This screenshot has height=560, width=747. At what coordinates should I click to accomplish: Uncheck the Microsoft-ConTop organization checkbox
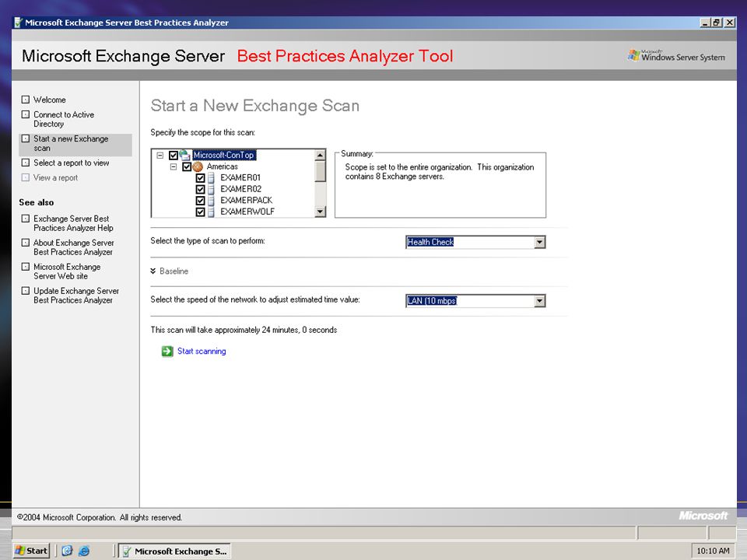[174, 156]
